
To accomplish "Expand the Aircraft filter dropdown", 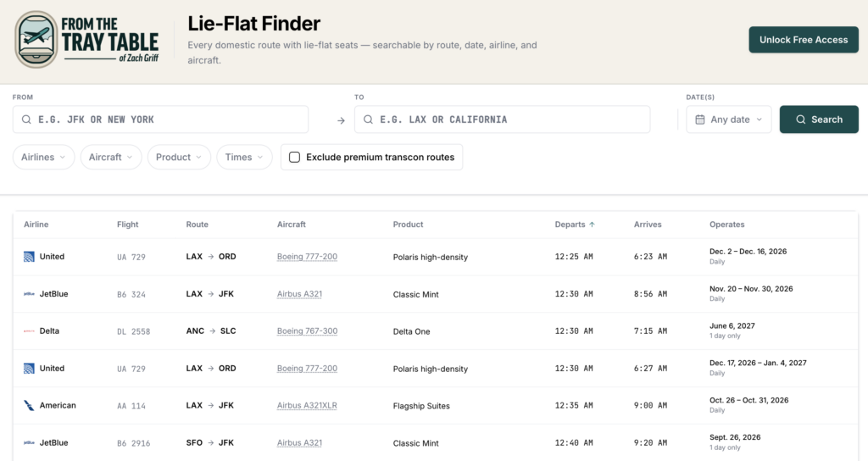I will coord(111,157).
